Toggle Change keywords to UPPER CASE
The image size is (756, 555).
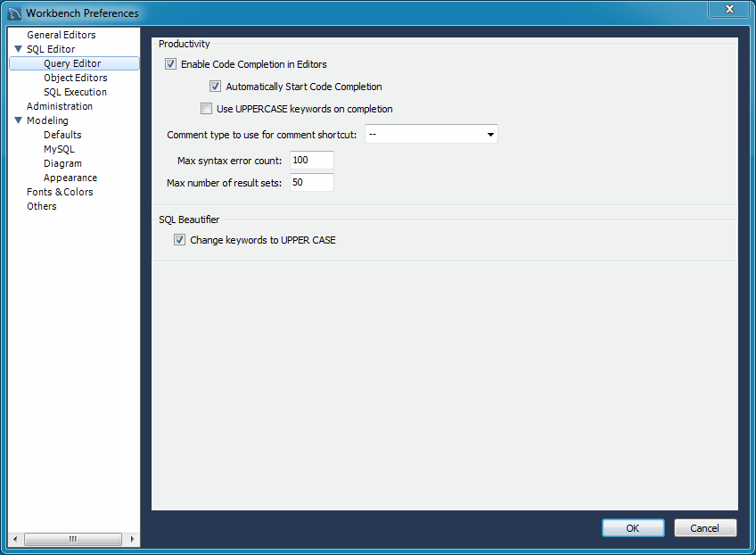[179, 240]
